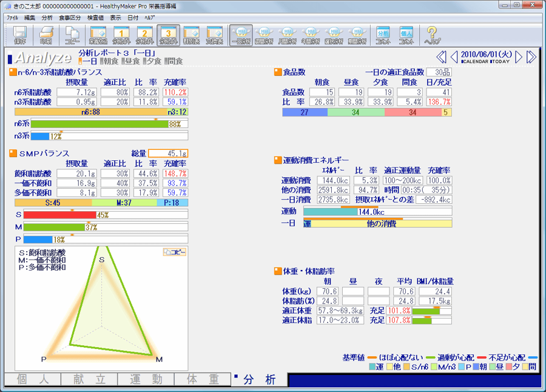Click the コピー button on radar chart
The width and height of the screenshot is (546, 392).
click(175, 252)
